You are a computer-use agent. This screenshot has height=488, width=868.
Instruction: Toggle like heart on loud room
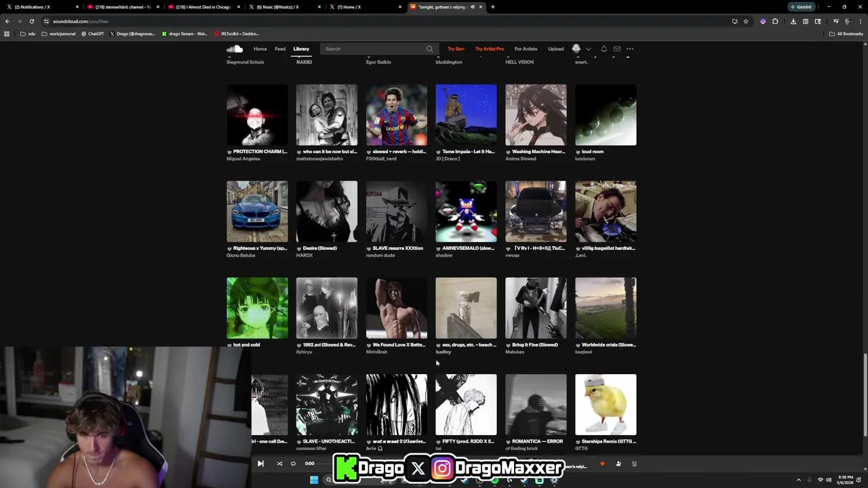click(578, 152)
